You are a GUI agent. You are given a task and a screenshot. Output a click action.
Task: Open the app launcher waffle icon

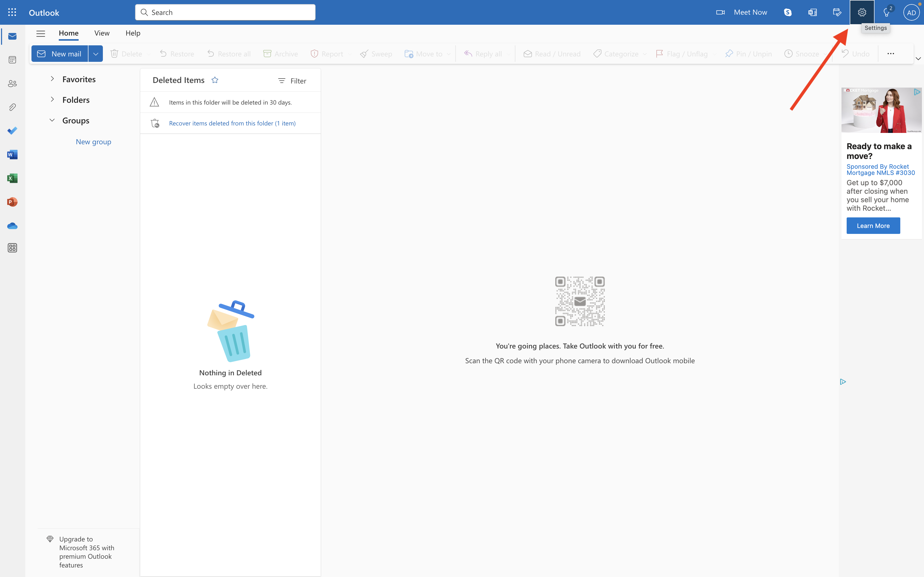[x=12, y=13]
